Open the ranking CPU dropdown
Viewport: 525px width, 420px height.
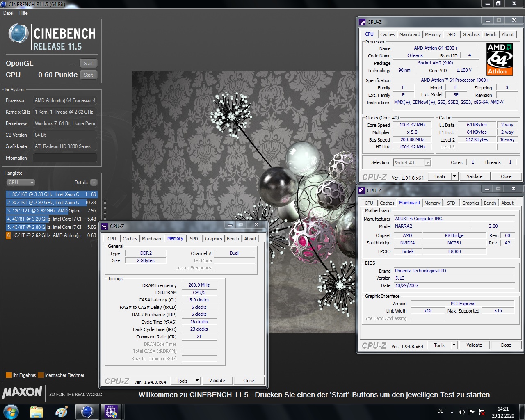point(21,183)
